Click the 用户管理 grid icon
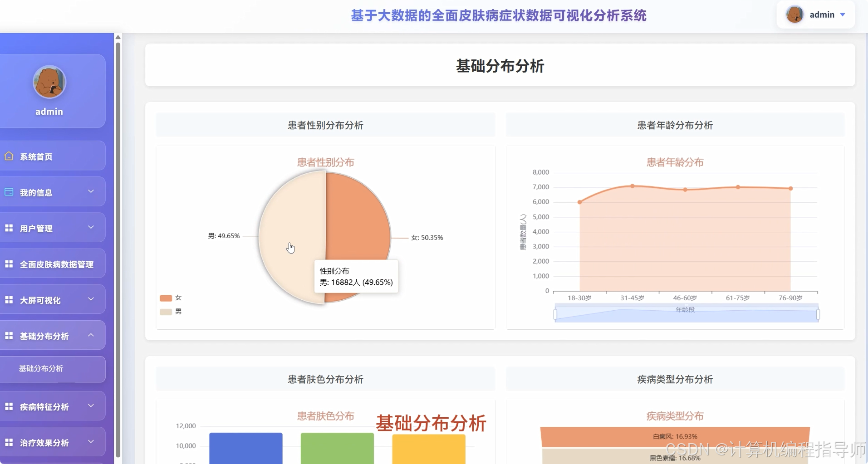 click(9, 227)
